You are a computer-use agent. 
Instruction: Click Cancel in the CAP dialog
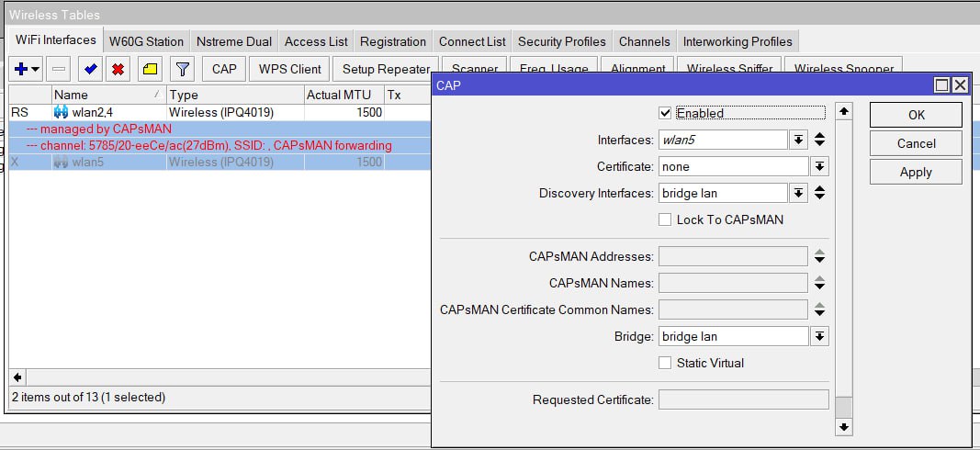tap(917, 144)
